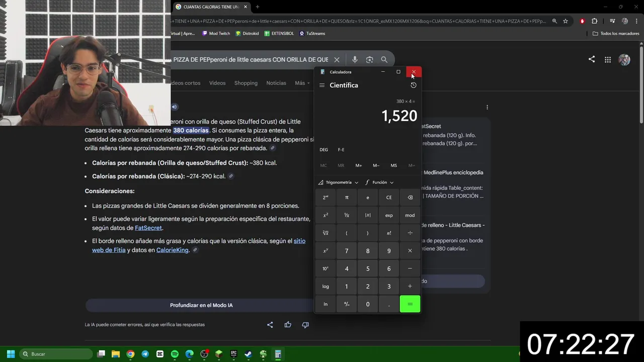Click the factorial n! key
This screenshot has width=644, height=362.
pyautogui.click(x=389, y=233)
